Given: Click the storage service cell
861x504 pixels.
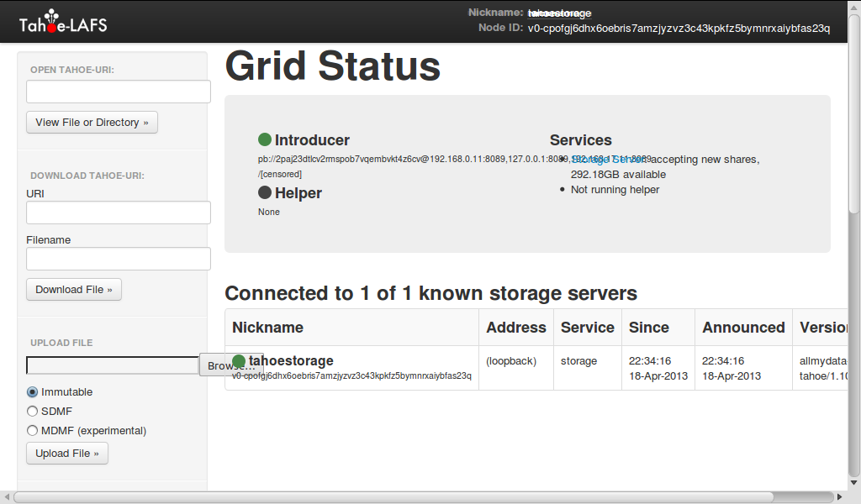Looking at the screenshot, I should pyautogui.click(x=578, y=361).
